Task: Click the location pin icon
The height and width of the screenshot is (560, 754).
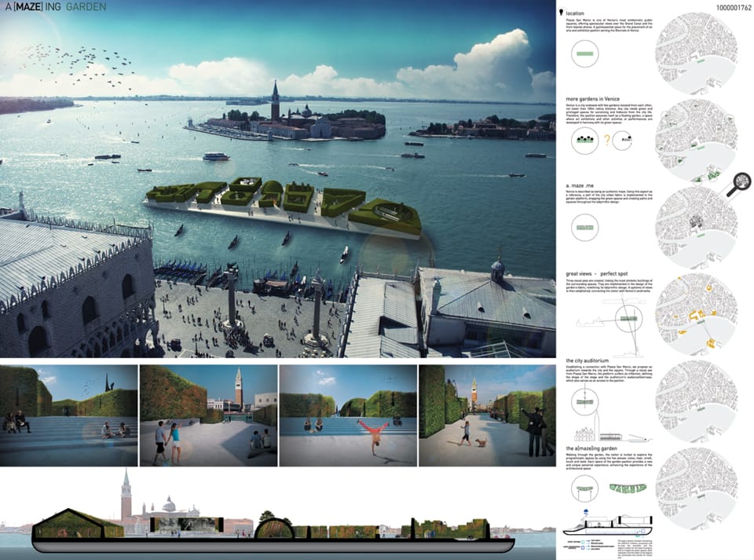Action: (561, 13)
